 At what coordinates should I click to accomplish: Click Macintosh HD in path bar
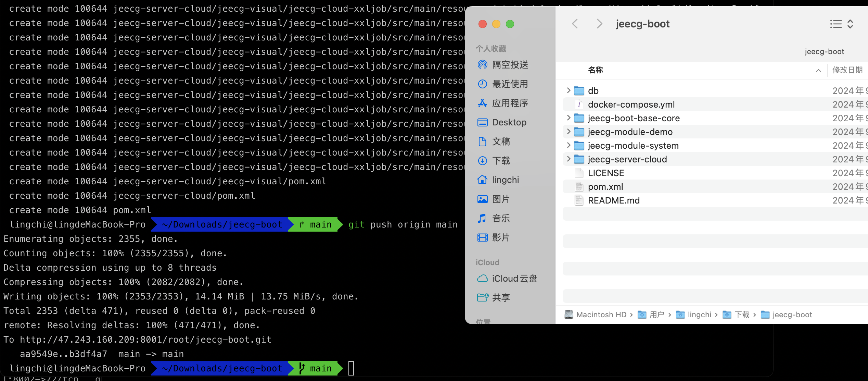[601, 314]
